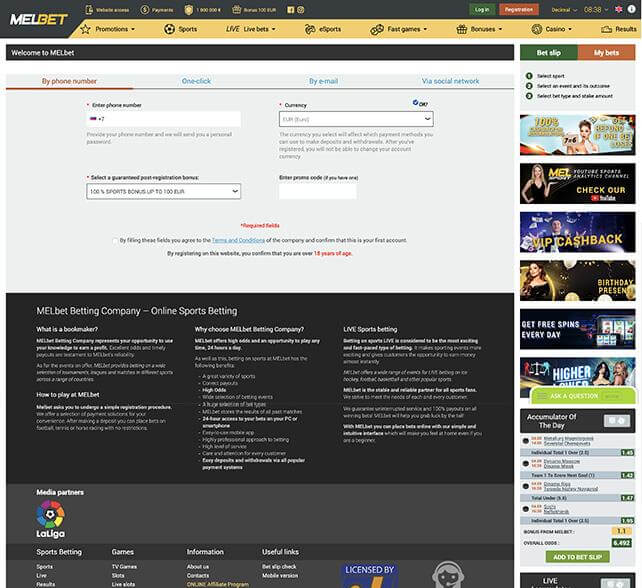This screenshot has width=642, height=588.
Task: Open the Instagram icon in header
Action: (301, 10)
